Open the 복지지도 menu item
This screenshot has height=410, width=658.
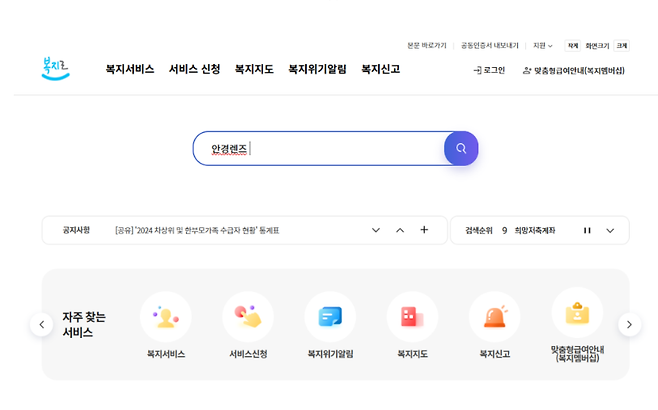(x=254, y=70)
